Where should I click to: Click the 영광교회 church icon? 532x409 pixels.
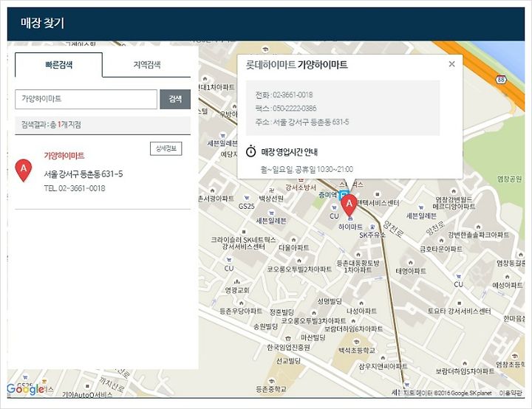coord(237,282)
